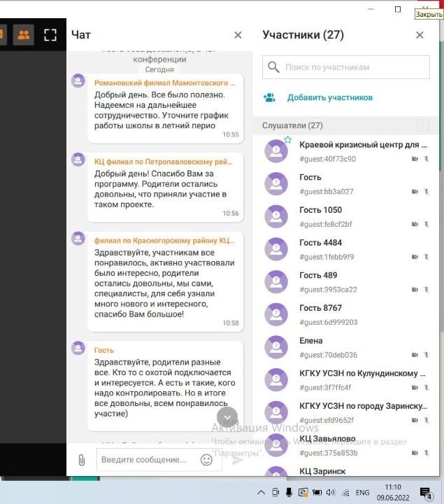444x504 pixels.
Task: Enter fullscreen mode with the brackets icon
Action: coord(50,35)
